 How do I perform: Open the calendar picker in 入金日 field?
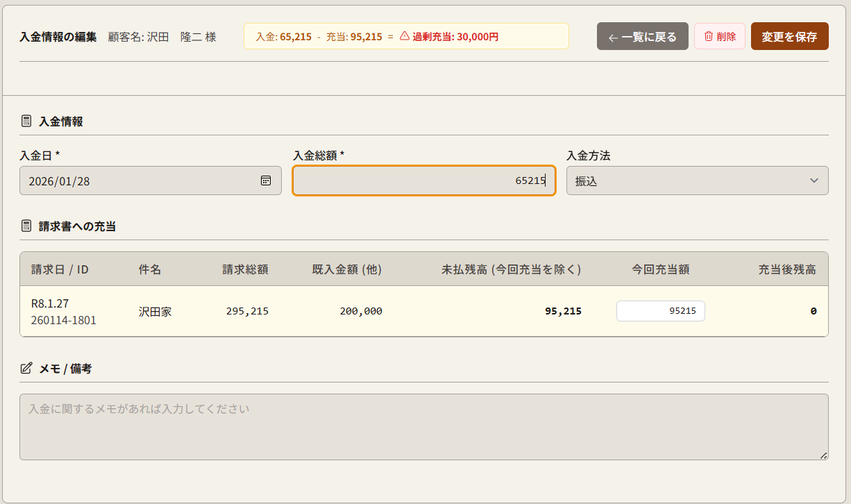click(265, 180)
